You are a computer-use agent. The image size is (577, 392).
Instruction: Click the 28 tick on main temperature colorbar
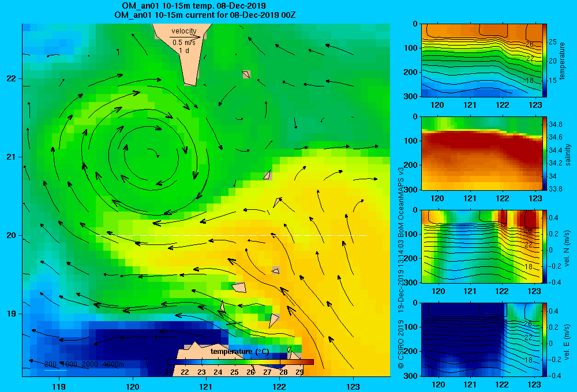point(283,372)
